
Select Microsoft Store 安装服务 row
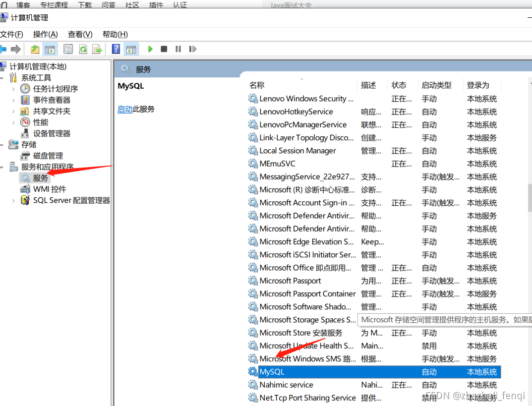pyautogui.click(x=374, y=333)
